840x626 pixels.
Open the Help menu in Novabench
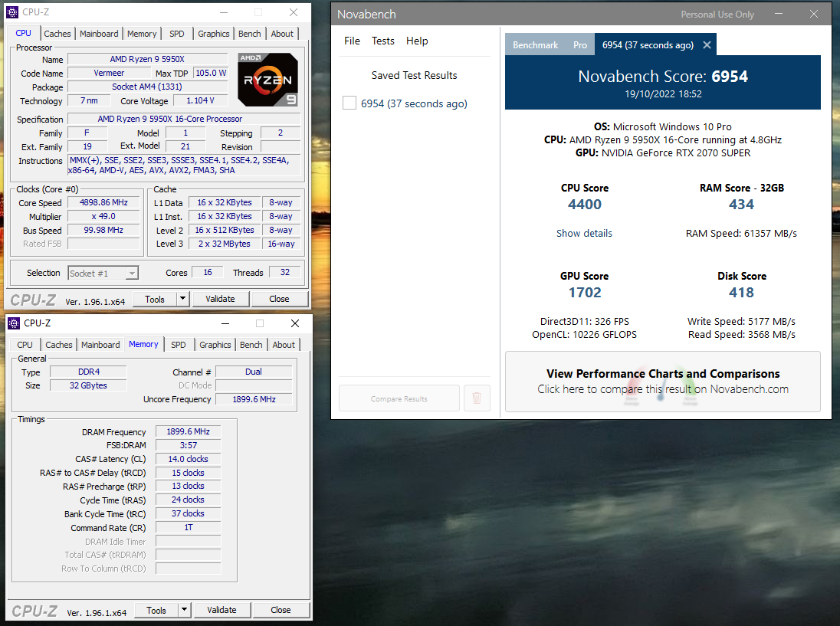(417, 41)
